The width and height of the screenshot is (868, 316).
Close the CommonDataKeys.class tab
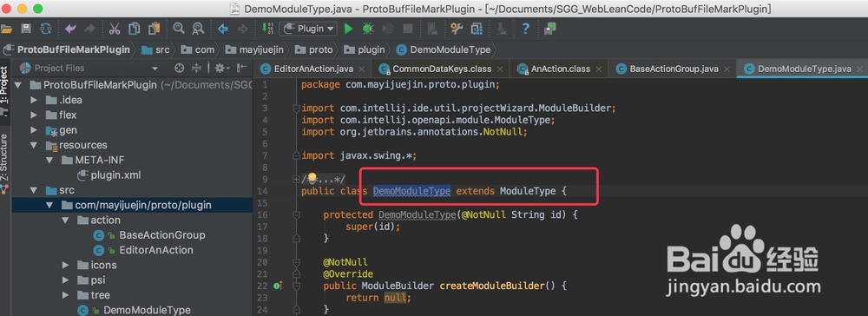pos(500,69)
